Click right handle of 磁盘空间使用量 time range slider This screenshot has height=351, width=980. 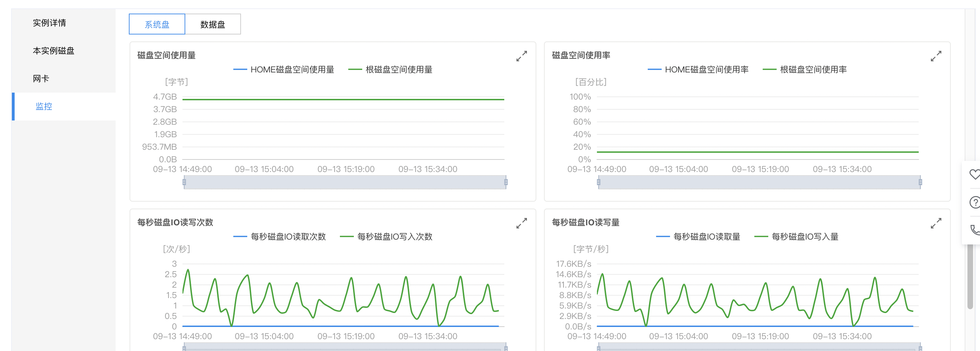click(506, 182)
